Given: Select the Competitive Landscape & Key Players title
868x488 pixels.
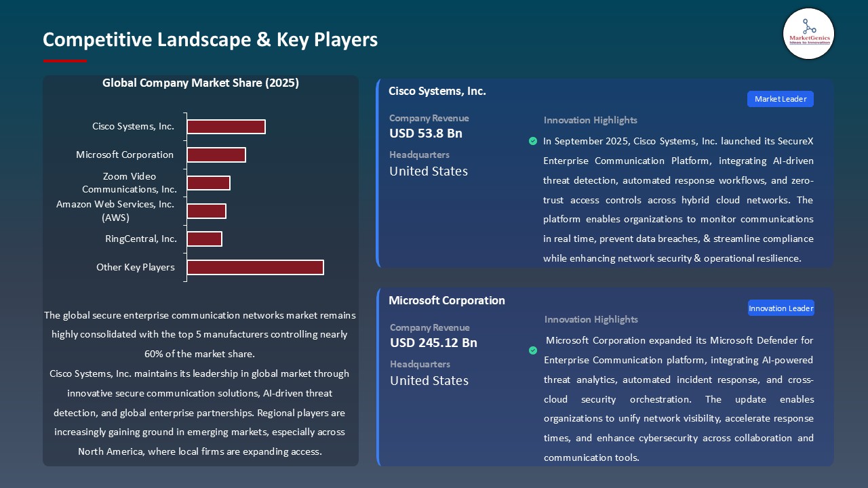Looking at the screenshot, I should point(210,39).
